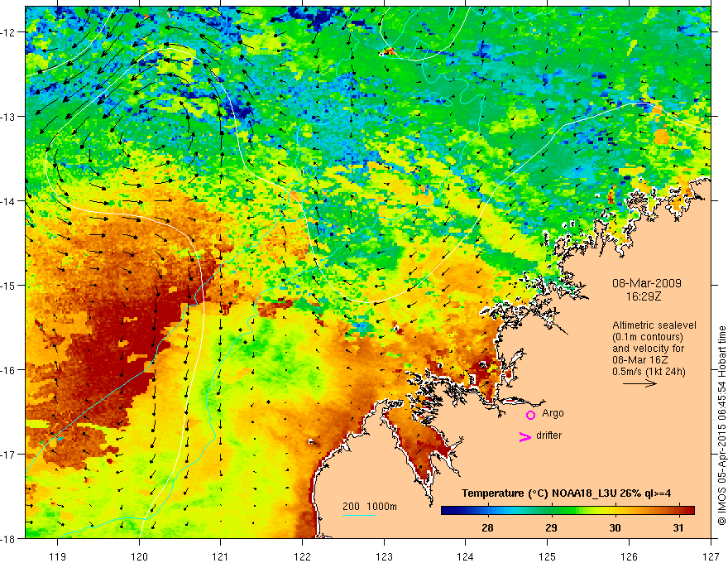The width and height of the screenshot is (728, 563).
Task: Click longitude axis label '121'
Action: [x=221, y=556]
